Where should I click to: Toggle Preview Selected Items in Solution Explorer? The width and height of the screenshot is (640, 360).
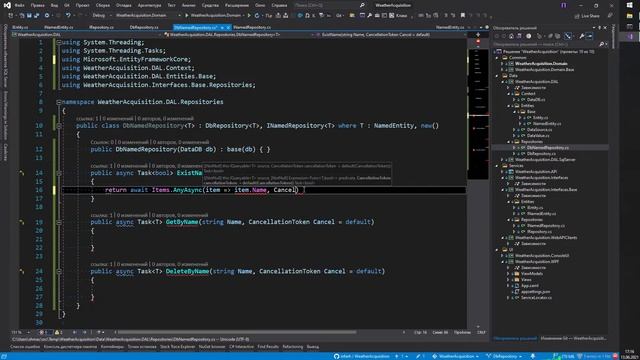pos(589,36)
